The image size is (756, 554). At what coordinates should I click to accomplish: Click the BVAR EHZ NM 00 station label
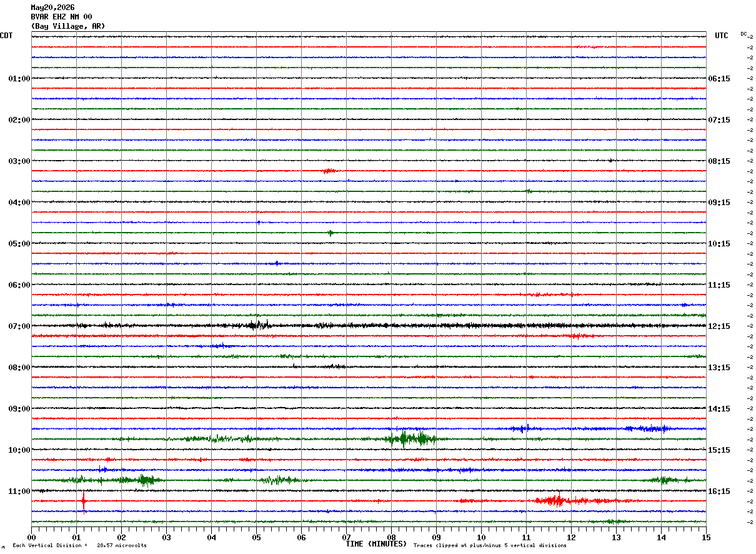tap(61, 17)
